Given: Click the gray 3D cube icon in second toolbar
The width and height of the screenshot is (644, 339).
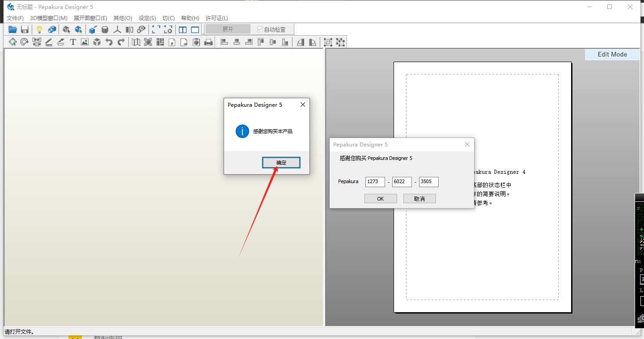Looking at the screenshot, I should coord(97,42).
